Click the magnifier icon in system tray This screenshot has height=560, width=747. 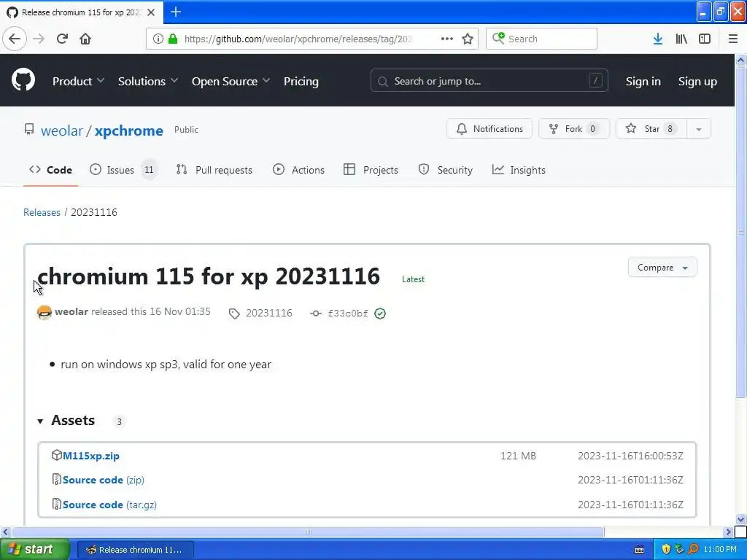[693, 549]
